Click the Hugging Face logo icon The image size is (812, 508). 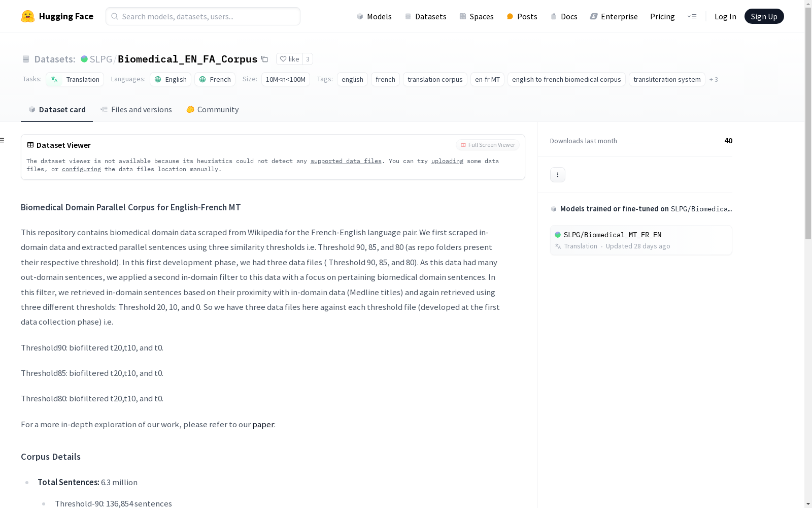[28, 16]
